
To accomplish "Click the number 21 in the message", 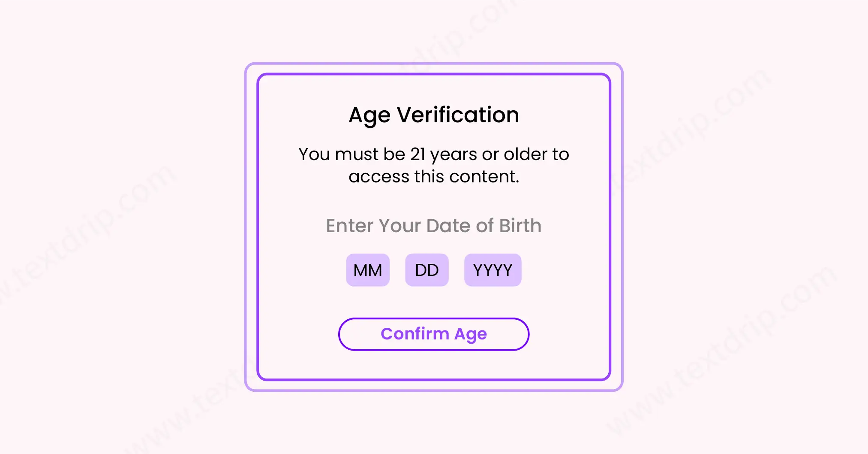I will click(417, 154).
